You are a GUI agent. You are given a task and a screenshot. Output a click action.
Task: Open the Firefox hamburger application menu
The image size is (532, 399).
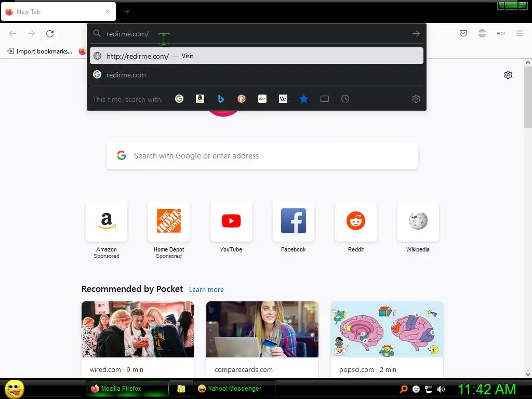[520, 33]
